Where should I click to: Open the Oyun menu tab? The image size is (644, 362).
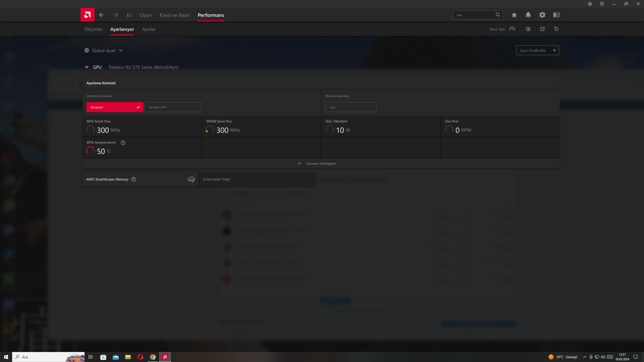(x=146, y=15)
